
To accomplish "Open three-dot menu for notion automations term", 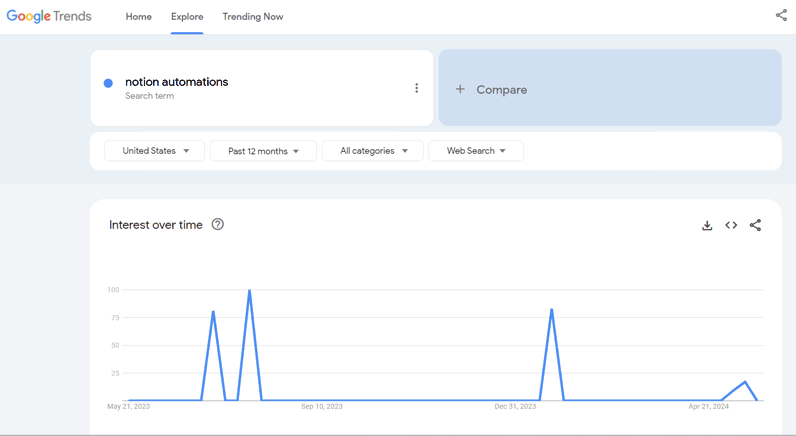I will [x=416, y=88].
